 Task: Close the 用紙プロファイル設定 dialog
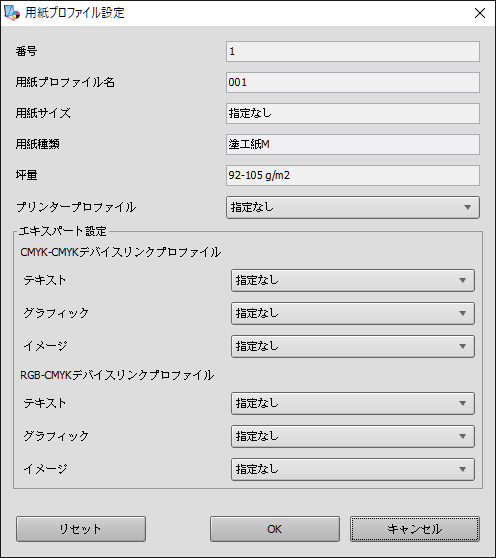coord(480,13)
